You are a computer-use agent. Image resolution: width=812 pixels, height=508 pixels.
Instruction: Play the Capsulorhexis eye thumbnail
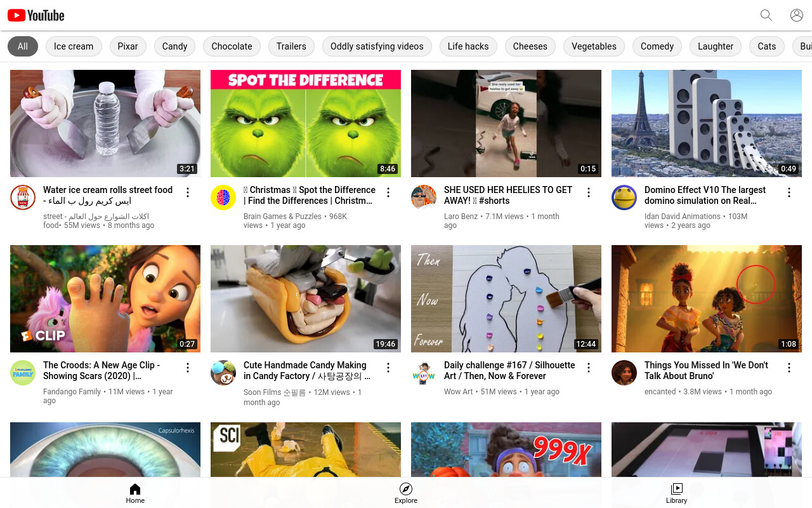tap(105, 450)
